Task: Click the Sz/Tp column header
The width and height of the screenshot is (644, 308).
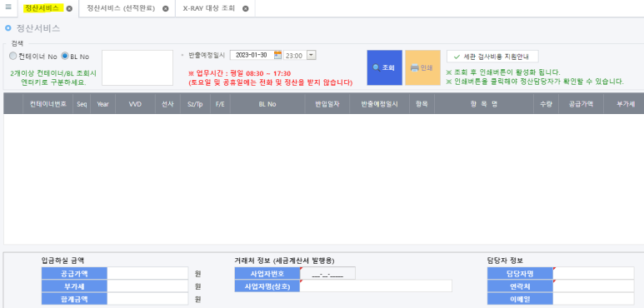Action: coord(195,104)
